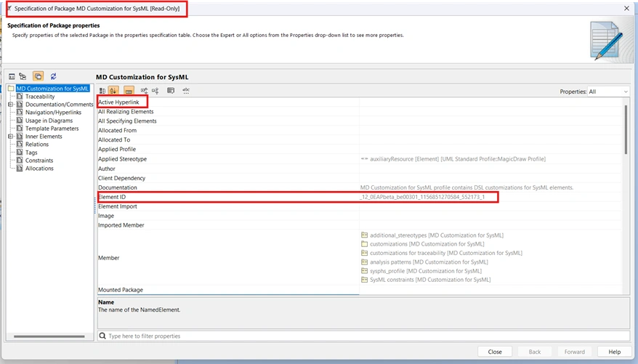
Task: Click the expand-all properties icon
Action: (x=144, y=91)
